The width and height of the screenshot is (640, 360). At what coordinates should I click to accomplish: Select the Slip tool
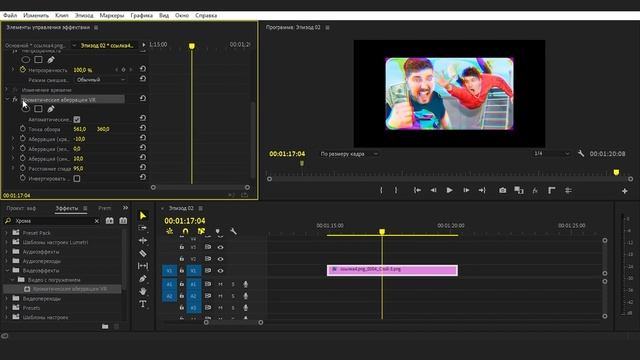142,266
